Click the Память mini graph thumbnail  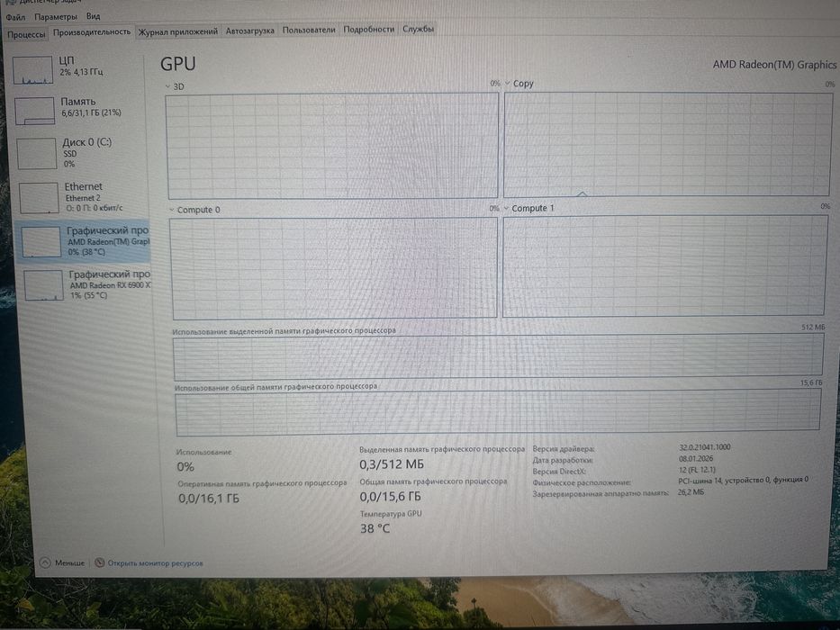pos(35,111)
